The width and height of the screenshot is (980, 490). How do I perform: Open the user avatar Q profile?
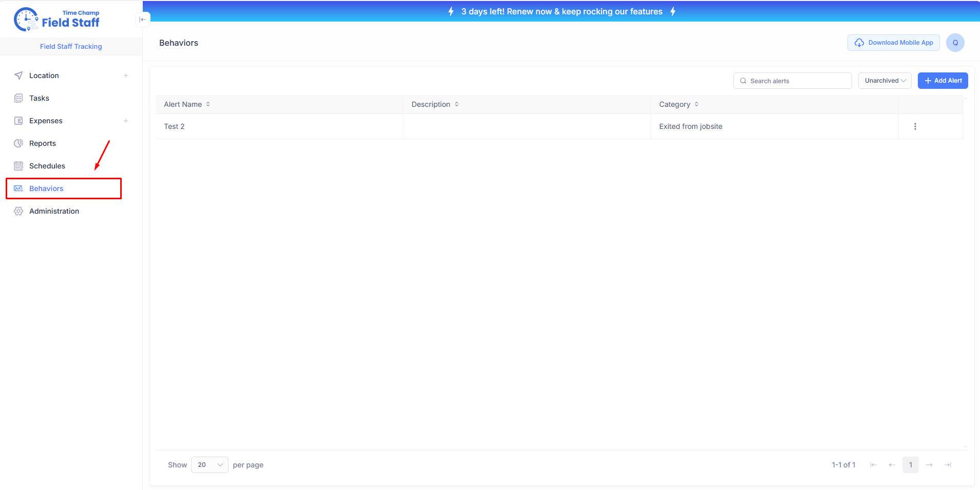pyautogui.click(x=955, y=43)
